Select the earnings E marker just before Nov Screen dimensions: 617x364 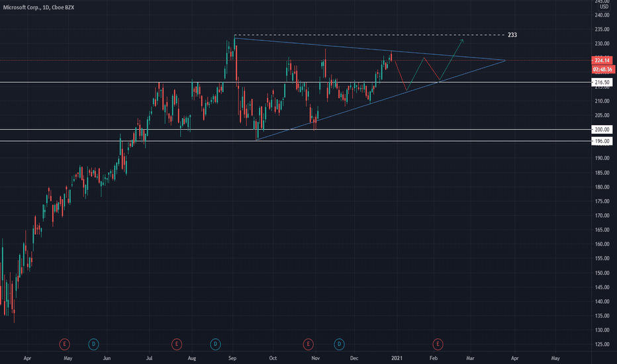(308, 344)
